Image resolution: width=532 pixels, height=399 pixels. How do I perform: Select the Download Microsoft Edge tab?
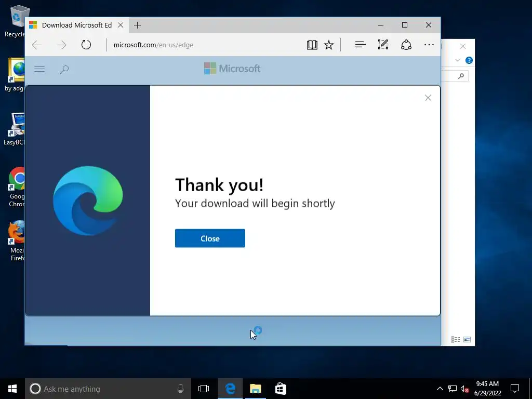point(77,25)
